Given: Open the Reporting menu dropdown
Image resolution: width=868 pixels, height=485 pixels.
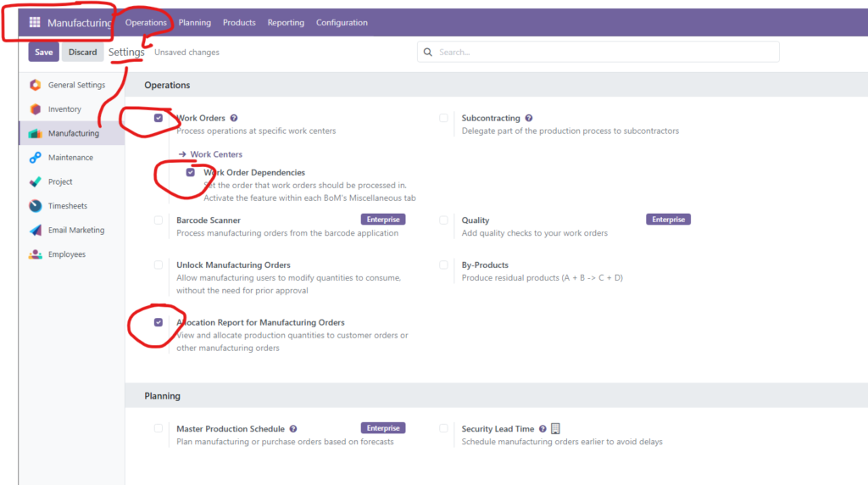Looking at the screenshot, I should (286, 23).
